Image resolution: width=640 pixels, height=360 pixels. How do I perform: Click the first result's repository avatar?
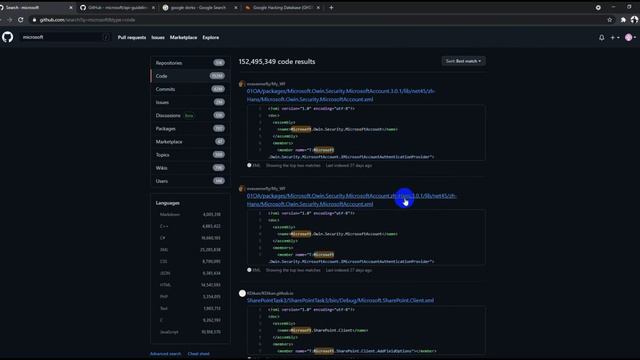242,84
